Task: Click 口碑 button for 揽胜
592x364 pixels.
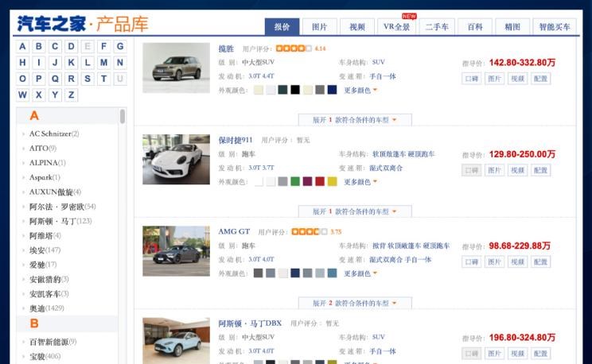Action: coord(472,79)
